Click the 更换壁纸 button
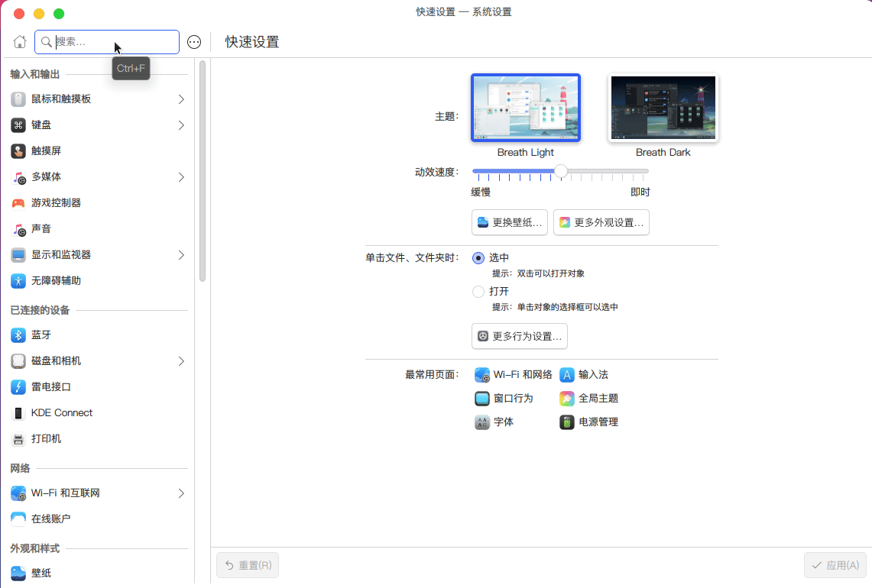Screen dimensions: 872x588 coord(510,223)
